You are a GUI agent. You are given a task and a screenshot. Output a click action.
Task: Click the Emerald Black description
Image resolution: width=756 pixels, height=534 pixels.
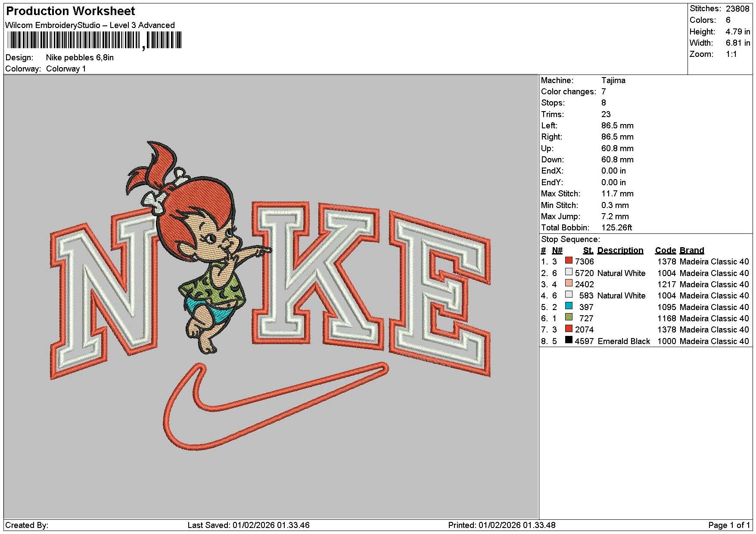(x=624, y=342)
